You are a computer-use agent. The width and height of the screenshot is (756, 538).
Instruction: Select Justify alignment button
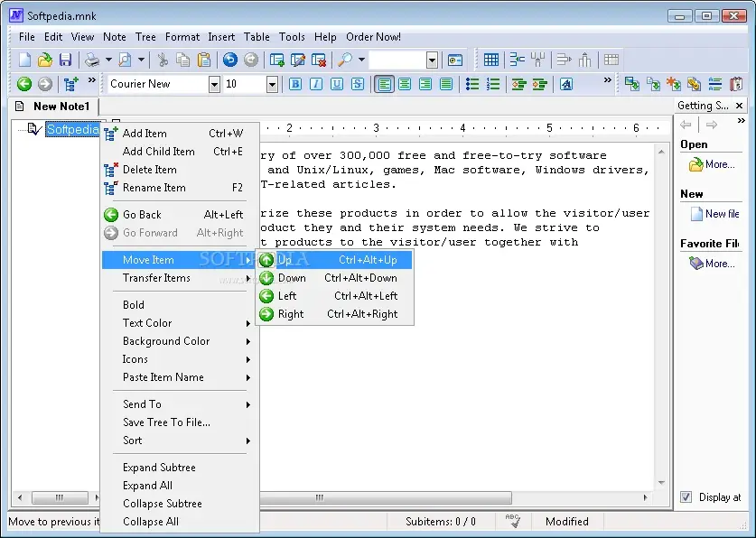pos(446,84)
